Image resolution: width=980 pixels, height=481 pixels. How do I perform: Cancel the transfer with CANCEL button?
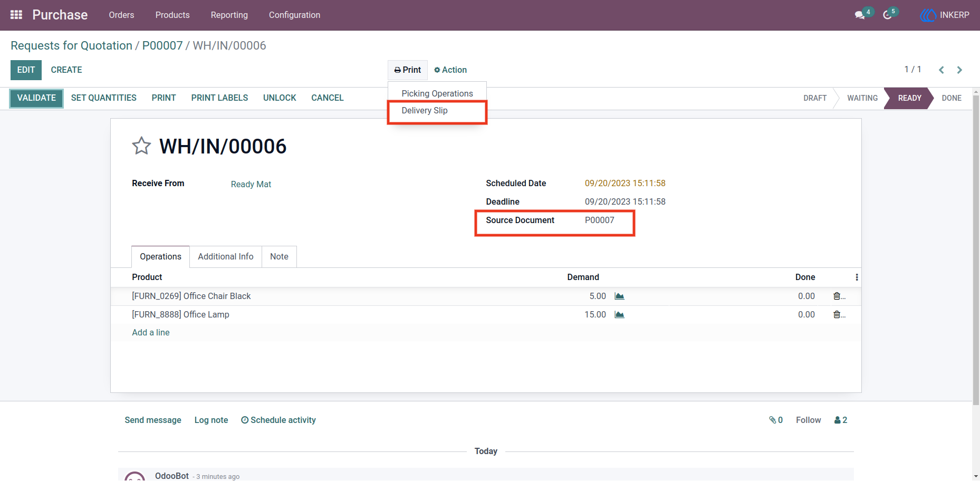328,98
